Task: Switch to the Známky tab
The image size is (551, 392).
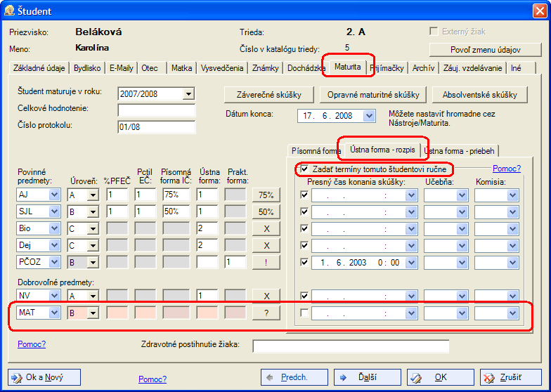Action: (266, 68)
